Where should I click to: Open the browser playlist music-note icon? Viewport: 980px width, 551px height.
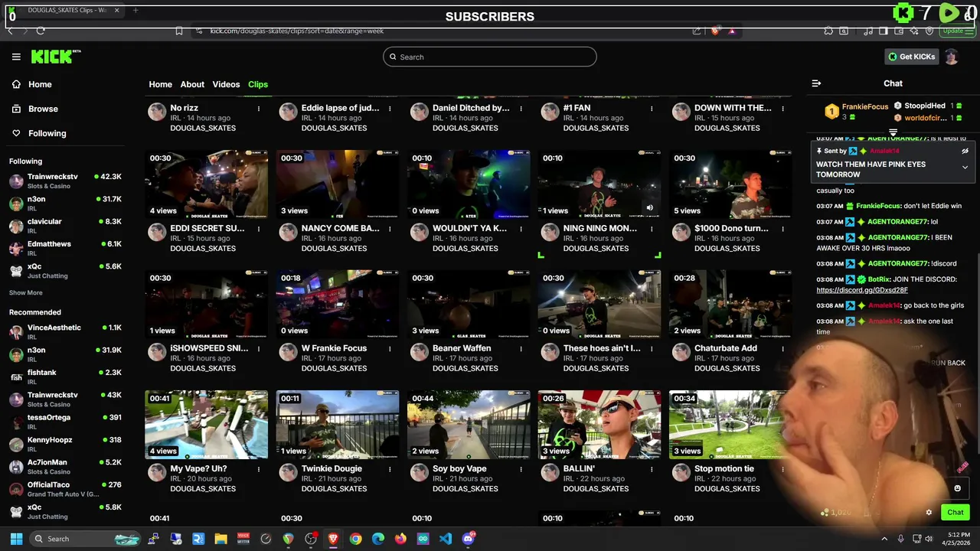868,31
